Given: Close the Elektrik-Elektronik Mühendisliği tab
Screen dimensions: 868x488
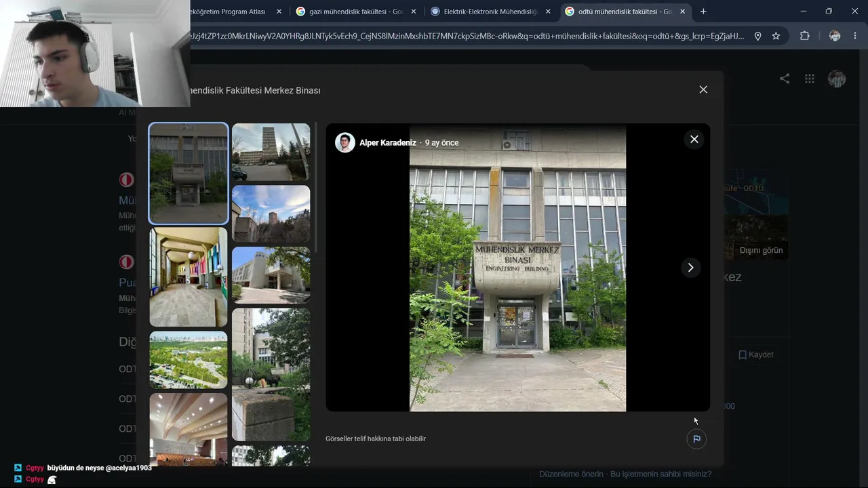Looking at the screenshot, I should click(548, 12).
